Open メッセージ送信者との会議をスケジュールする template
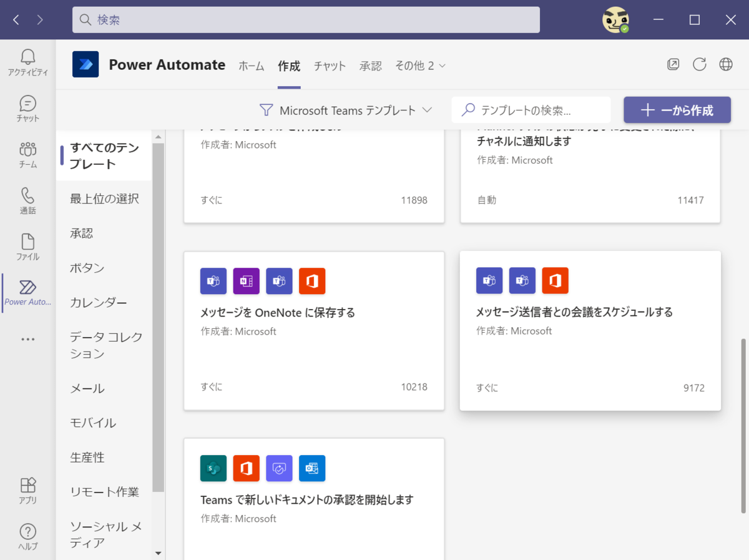Screen dimensions: 749x560 click(x=590, y=330)
